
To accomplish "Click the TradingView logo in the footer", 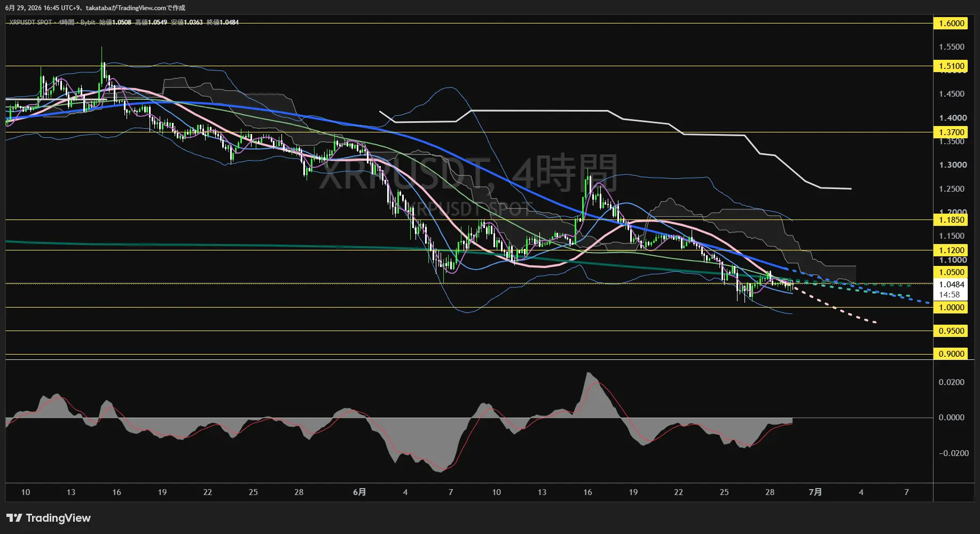I will 49,518.
